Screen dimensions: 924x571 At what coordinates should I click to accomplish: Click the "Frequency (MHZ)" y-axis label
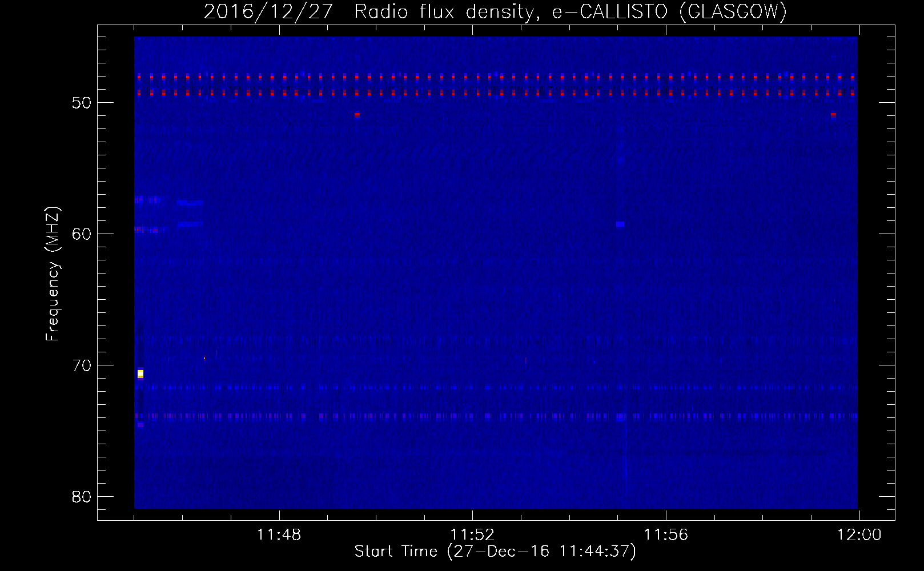(53, 274)
